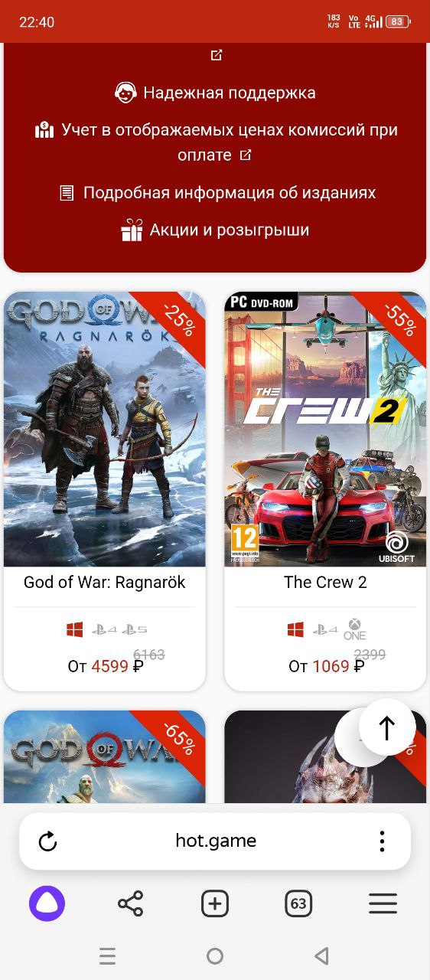Open the three-dot page options menu
The width and height of the screenshot is (430, 980).
pos(382,841)
